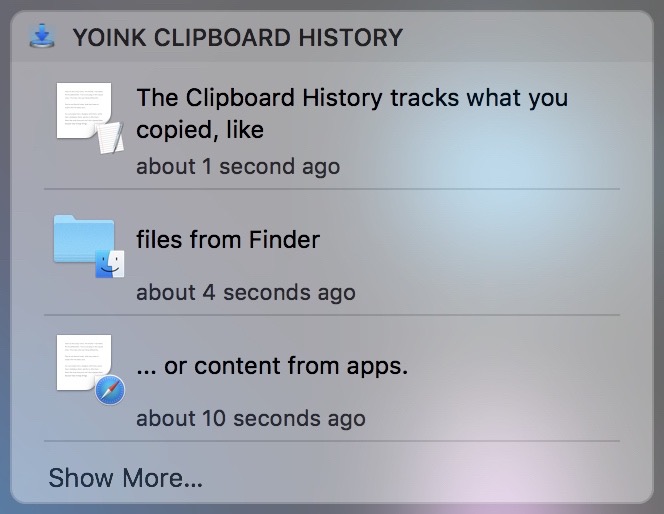Screen dimensions: 664x514
Task: Expand list with Show More...
Action: pyautogui.click(x=126, y=478)
